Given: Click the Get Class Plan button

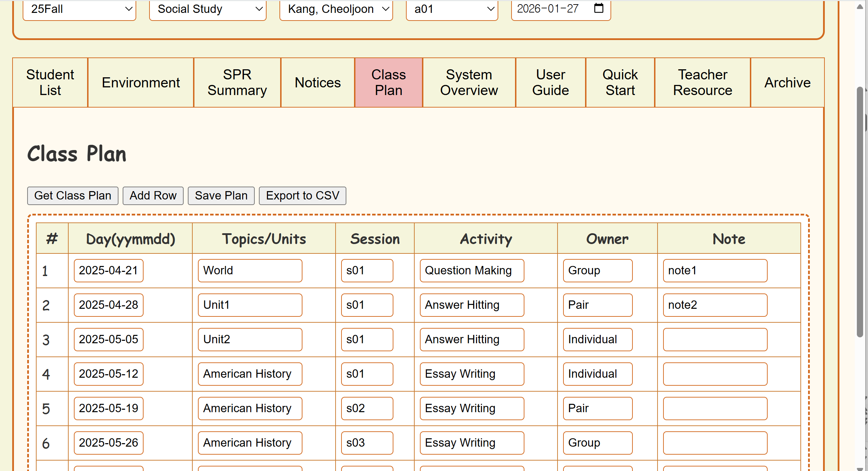Looking at the screenshot, I should (x=72, y=196).
